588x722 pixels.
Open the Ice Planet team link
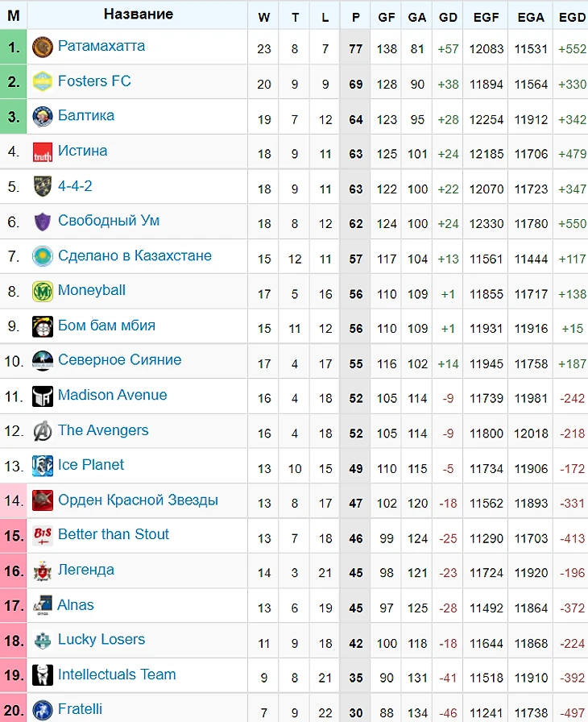pos(91,465)
